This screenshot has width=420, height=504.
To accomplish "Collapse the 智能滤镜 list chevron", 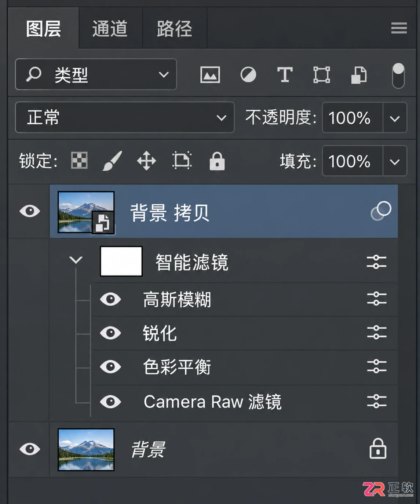I will (76, 260).
